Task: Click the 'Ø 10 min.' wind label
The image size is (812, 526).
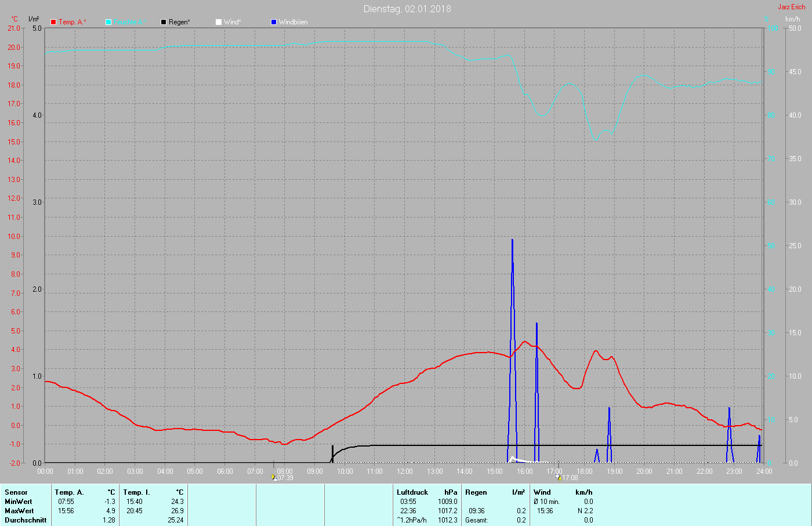Action: (x=546, y=502)
